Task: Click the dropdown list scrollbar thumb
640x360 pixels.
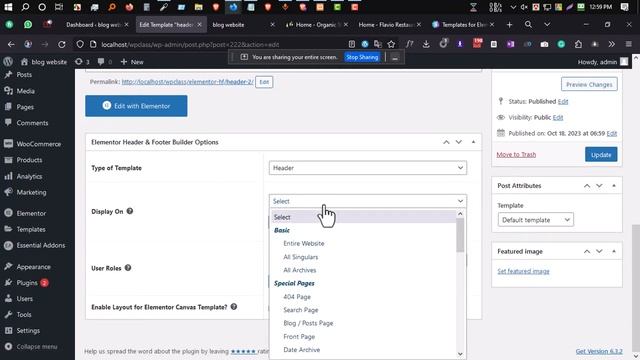Action: pyautogui.click(x=460, y=236)
